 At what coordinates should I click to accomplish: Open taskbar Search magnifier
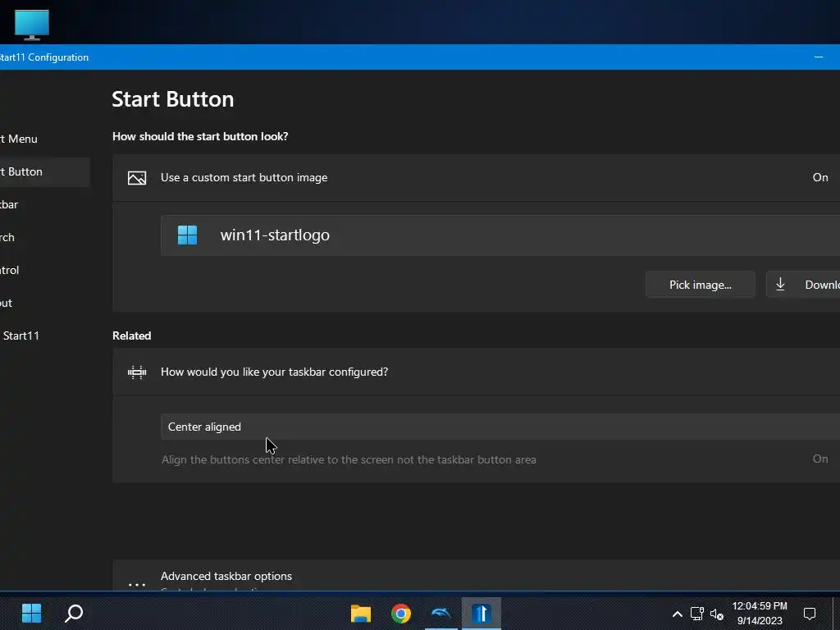(x=73, y=614)
